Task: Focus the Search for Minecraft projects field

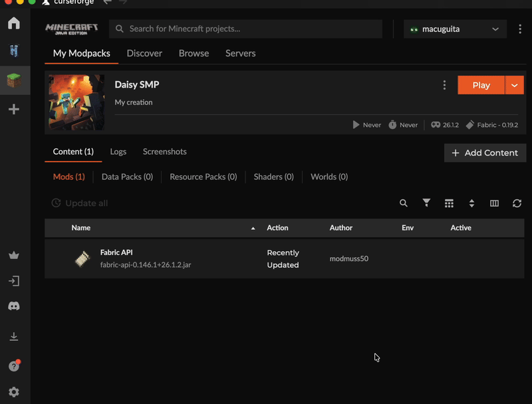Action: pos(245,29)
